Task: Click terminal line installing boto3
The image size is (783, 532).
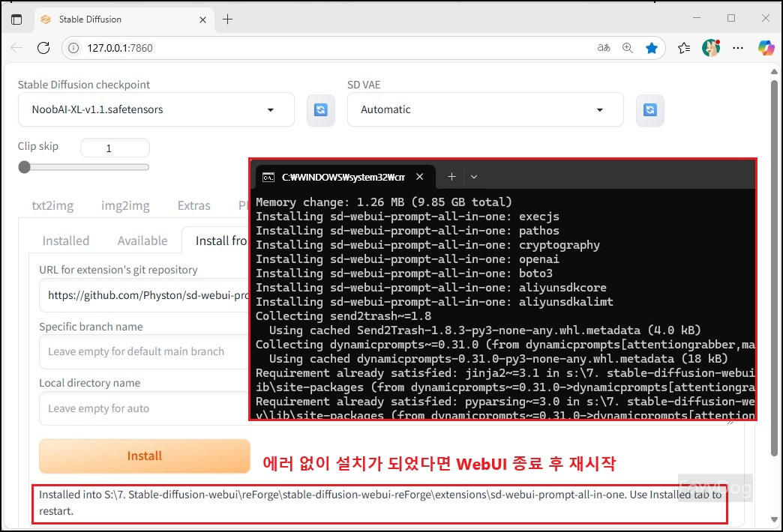Action: tap(404, 273)
